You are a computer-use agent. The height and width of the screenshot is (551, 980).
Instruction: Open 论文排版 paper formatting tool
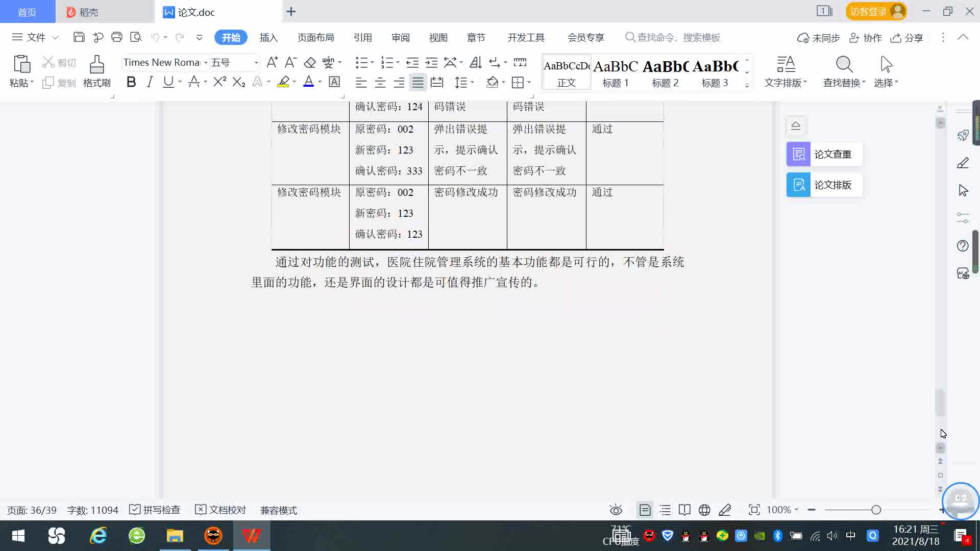(x=824, y=185)
